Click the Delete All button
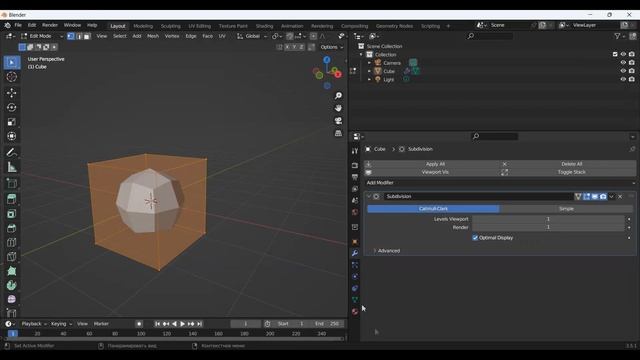The height and width of the screenshot is (360, 640). (568, 164)
